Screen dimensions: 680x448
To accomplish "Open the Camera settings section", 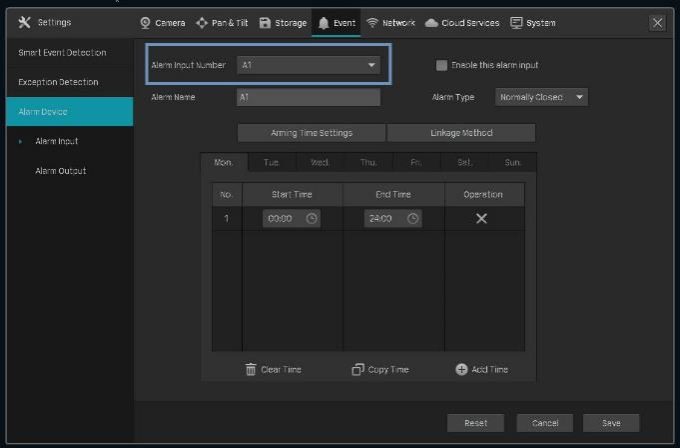I will 162,22.
